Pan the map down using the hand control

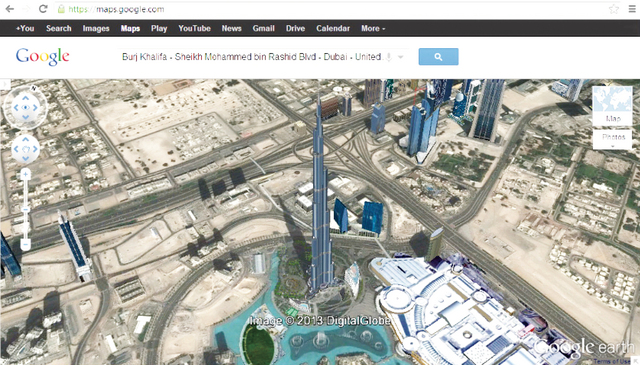[x=25, y=159]
